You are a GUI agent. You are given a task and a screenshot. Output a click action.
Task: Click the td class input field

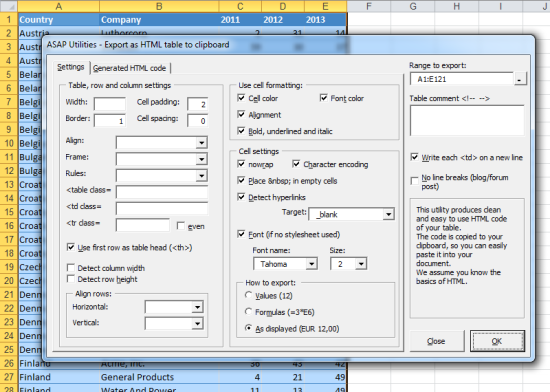point(162,209)
